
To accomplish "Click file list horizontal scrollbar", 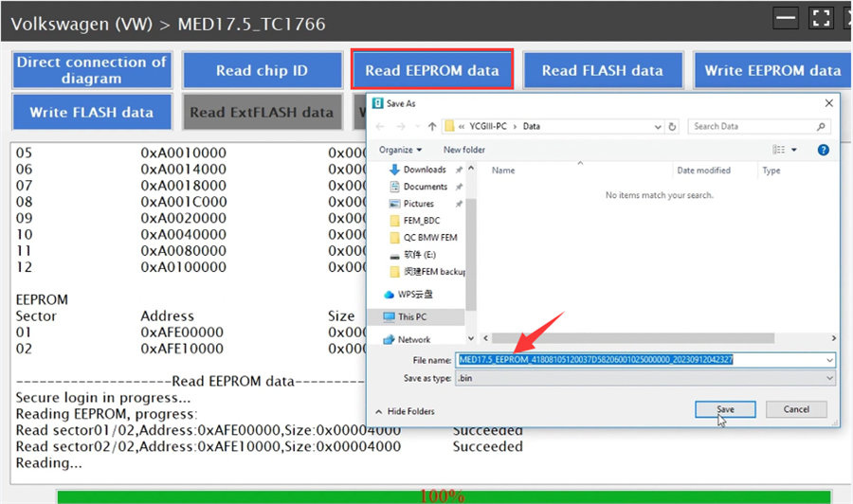I will coord(633,338).
